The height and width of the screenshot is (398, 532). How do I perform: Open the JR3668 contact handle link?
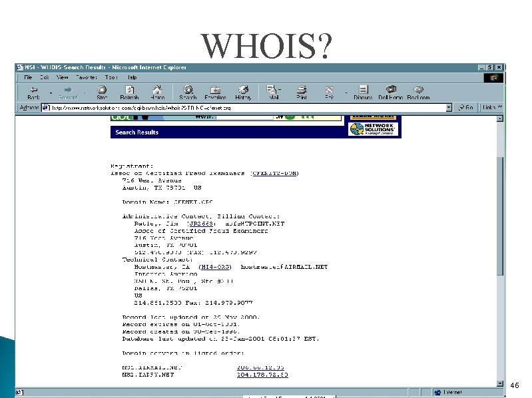click(201, 224)
